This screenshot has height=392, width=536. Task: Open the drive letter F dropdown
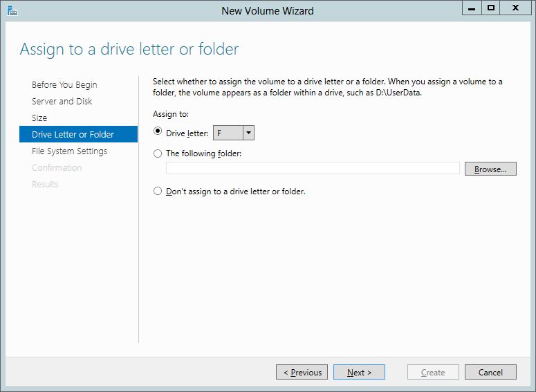coord(248,133)
